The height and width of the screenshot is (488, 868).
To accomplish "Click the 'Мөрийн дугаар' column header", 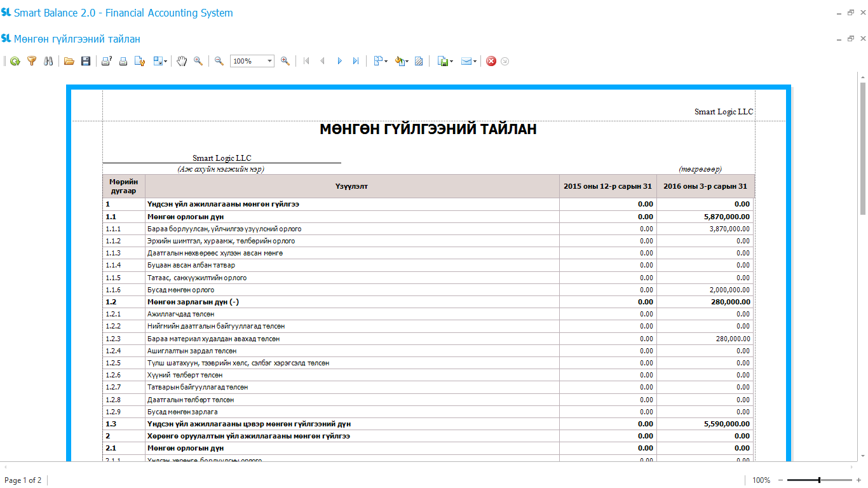I will [124, 186].
